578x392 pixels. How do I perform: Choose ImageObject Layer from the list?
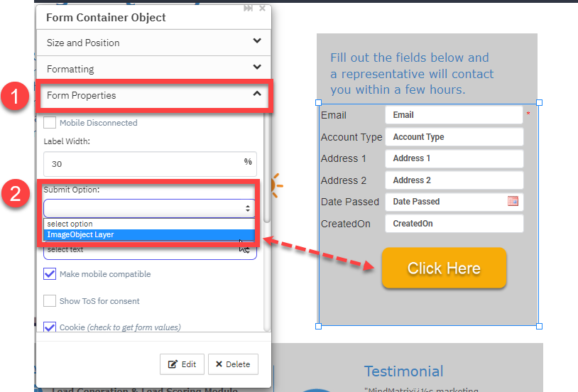(149, 234)
